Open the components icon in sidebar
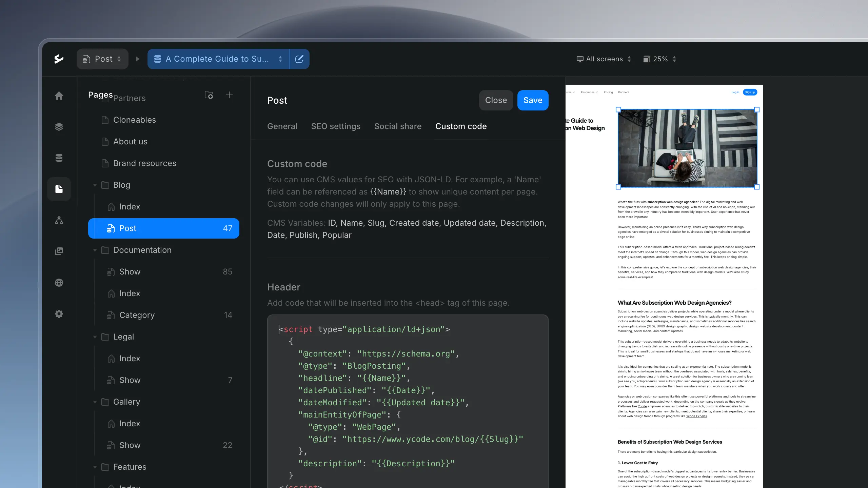 point(59,221)
